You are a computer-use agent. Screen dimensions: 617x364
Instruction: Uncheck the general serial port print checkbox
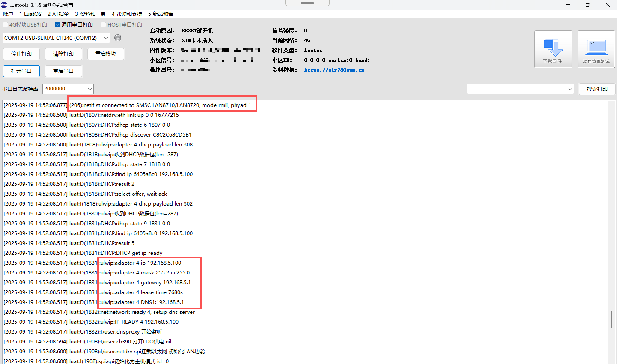click(58, 25)
